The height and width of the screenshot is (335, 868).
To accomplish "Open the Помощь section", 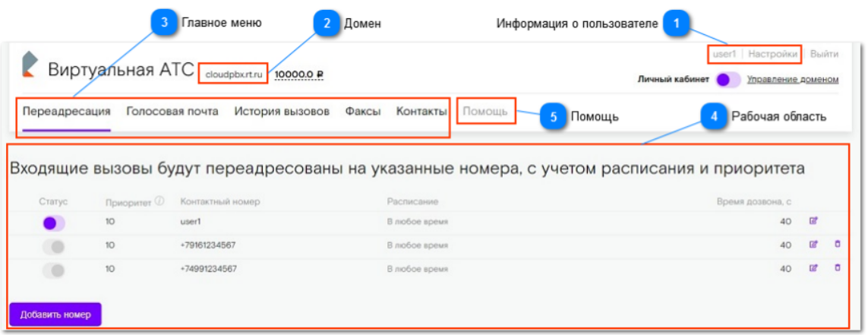I will [x=485, y=112].
